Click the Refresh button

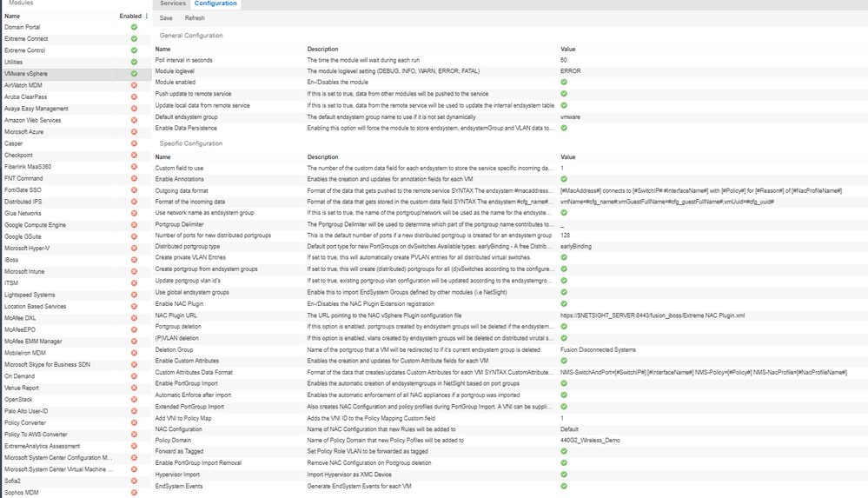[195, 18]
